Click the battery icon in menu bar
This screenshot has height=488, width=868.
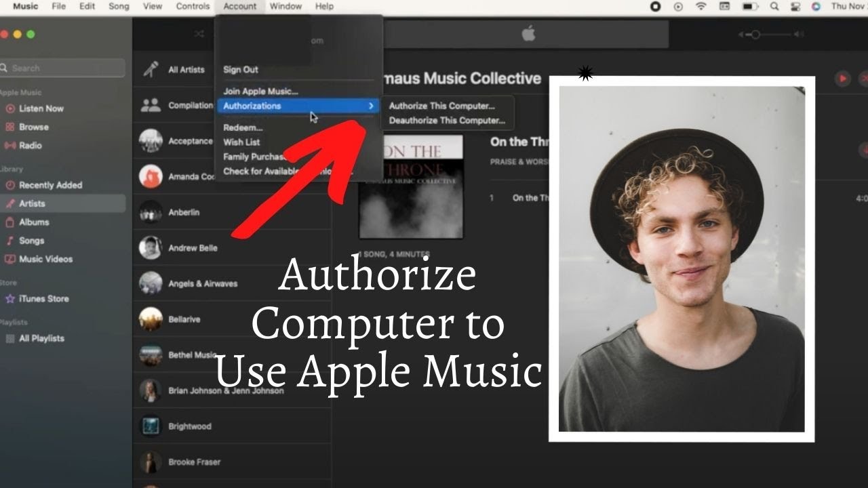pyautogui.click(x=750, y=6)
